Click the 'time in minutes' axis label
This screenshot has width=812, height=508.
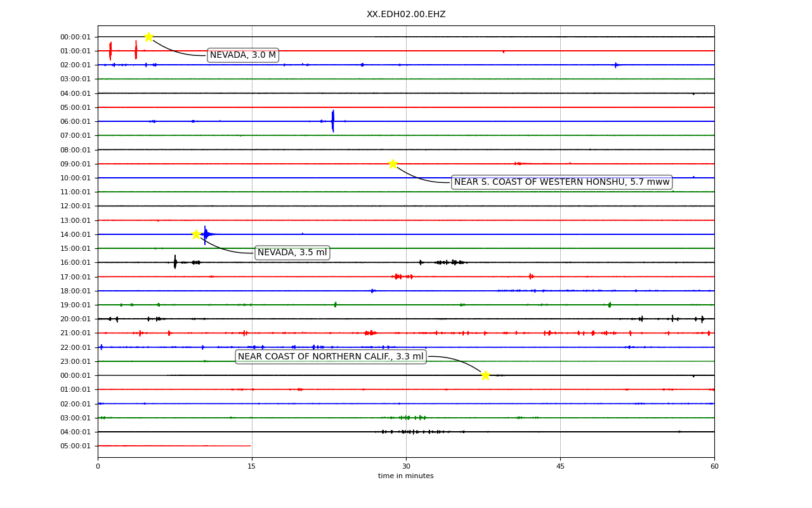click(406, 476)
